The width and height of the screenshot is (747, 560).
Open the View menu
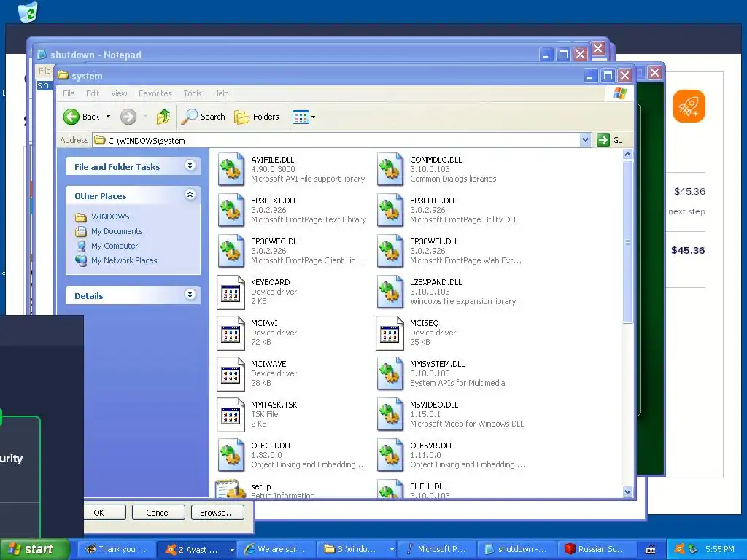[119, 93]
